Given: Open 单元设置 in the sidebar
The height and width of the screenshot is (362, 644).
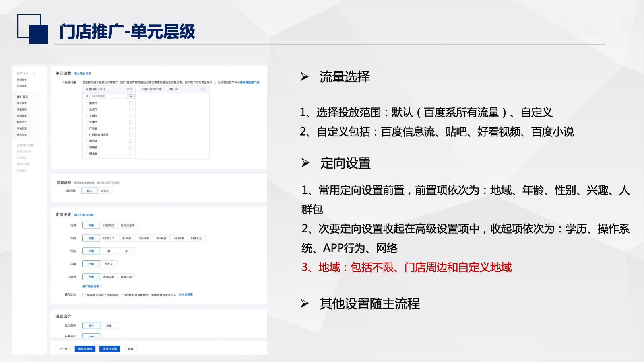Looking at the screenshot, I should coord(22,103).
